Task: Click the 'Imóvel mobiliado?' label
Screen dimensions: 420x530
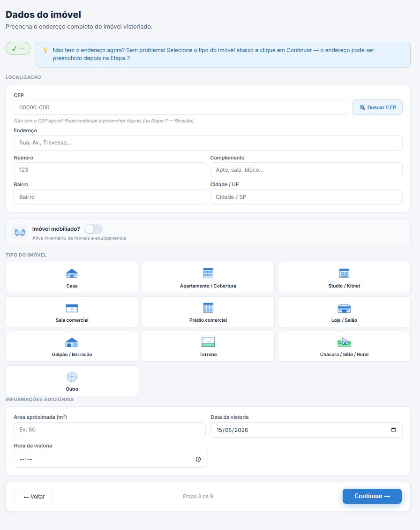Action: pos(56,229)
